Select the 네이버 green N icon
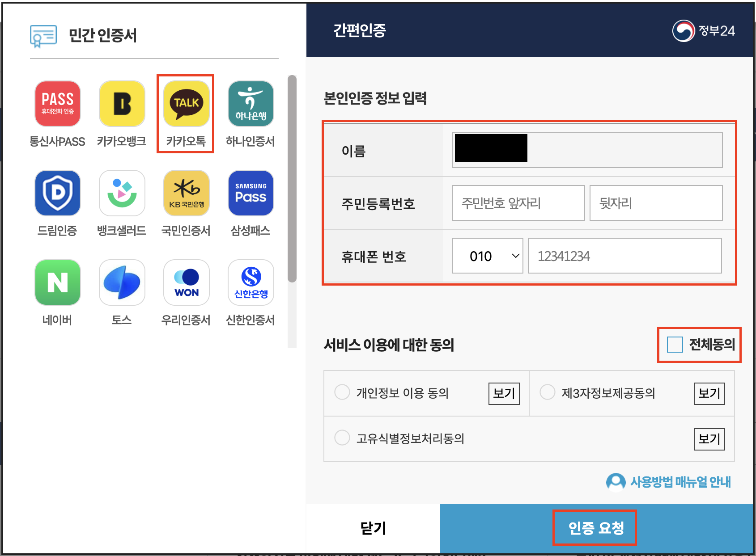This screenshot has width=756, height=556. pyautogui.click(x=58, y=282)
